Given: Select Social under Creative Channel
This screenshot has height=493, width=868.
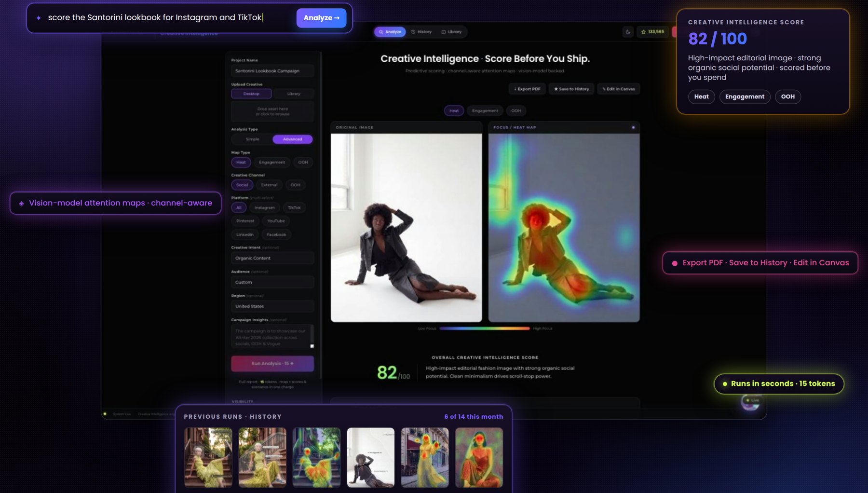Looking at the screenshot, I should click(x=242, y=185).
